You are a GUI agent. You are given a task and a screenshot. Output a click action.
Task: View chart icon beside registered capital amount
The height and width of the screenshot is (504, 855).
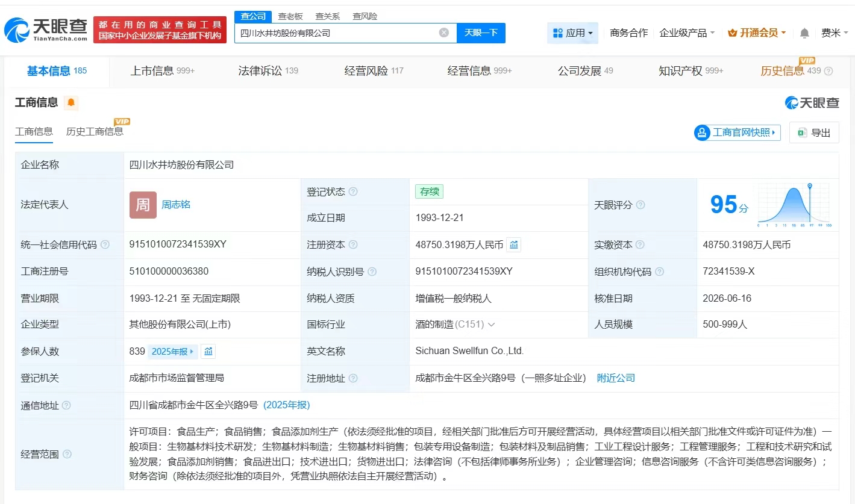(x=514, y=244)
